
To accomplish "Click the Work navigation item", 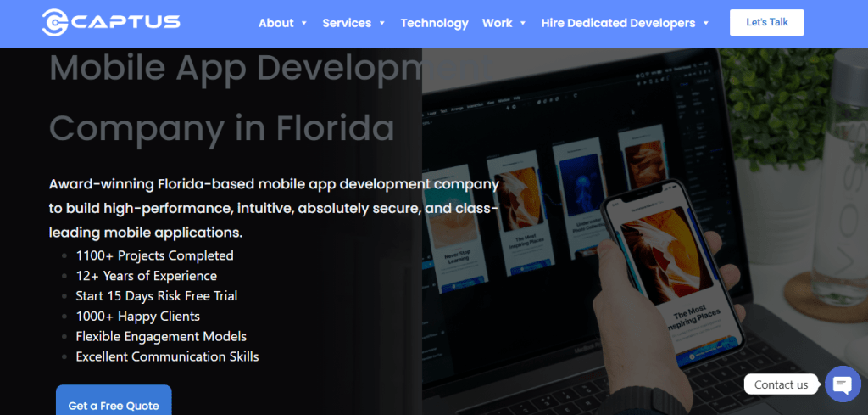I will coord(497,23).
